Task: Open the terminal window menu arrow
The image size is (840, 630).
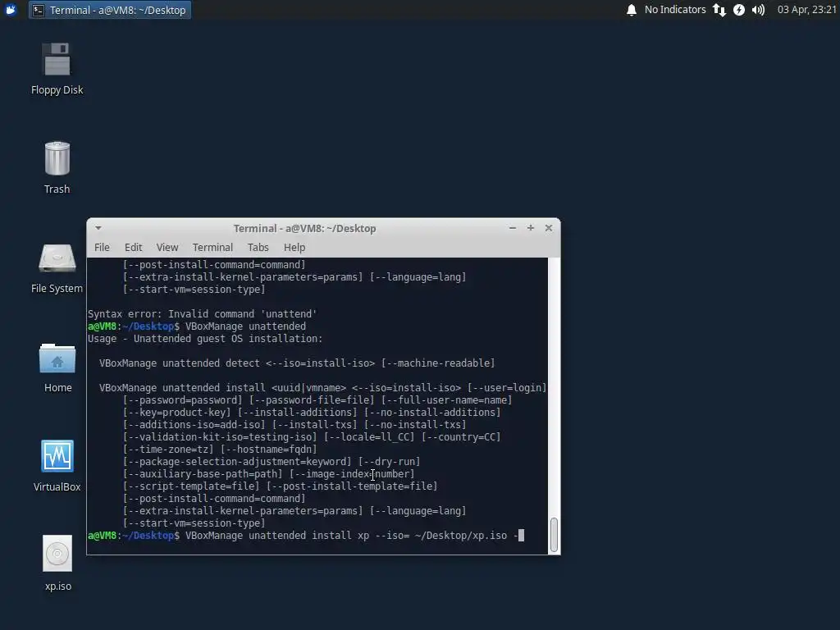Action: [98, 228]
